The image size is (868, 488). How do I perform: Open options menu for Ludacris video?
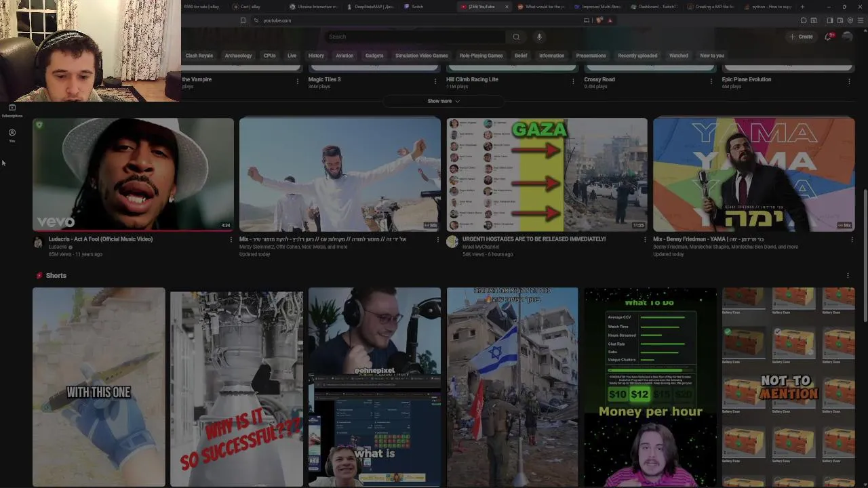(x=231, y=239)
